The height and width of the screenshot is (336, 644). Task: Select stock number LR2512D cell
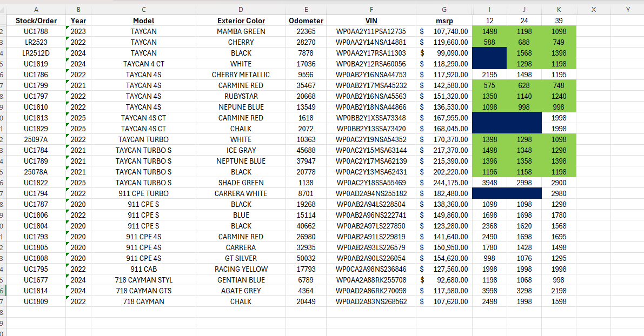(36, 53)
